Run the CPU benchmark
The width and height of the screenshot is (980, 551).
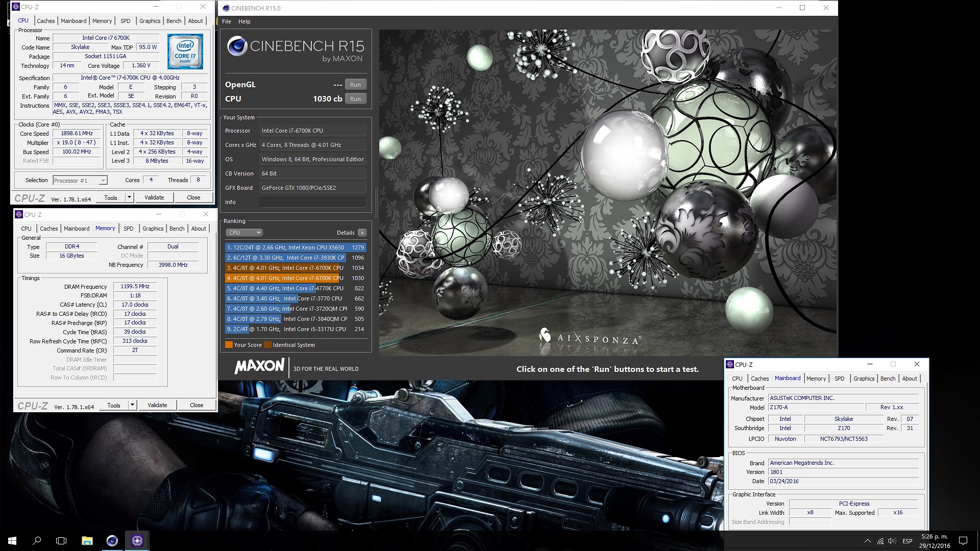click(x=356, y=99)
